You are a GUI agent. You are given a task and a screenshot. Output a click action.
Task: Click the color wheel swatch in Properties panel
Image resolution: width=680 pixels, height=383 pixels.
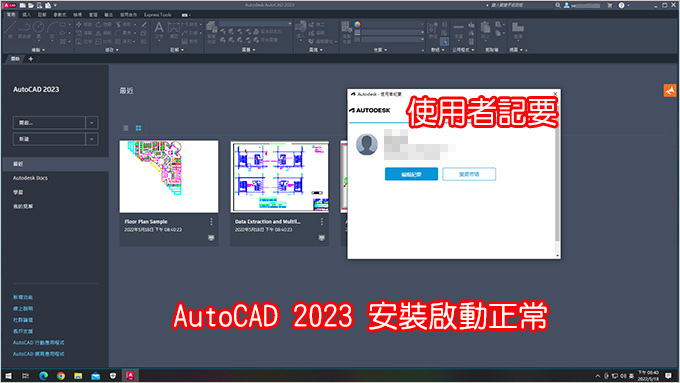[x=357, y=25]
